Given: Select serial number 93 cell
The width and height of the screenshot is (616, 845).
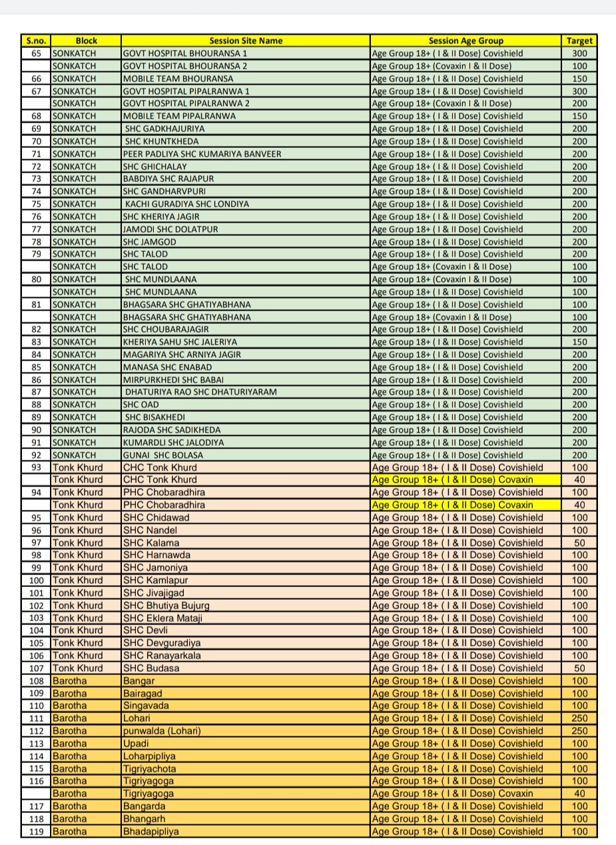Looking at the screenshot, I should [36, 468].
